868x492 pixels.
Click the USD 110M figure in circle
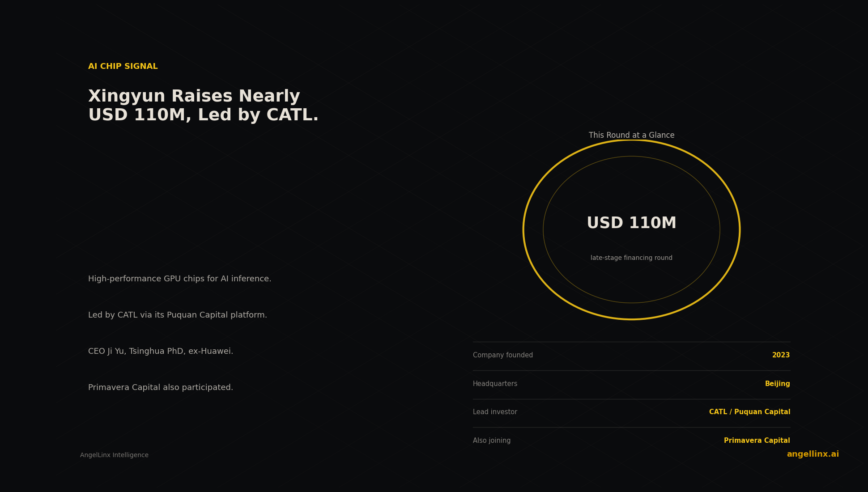pyautogui.click(x=631, y=223)
